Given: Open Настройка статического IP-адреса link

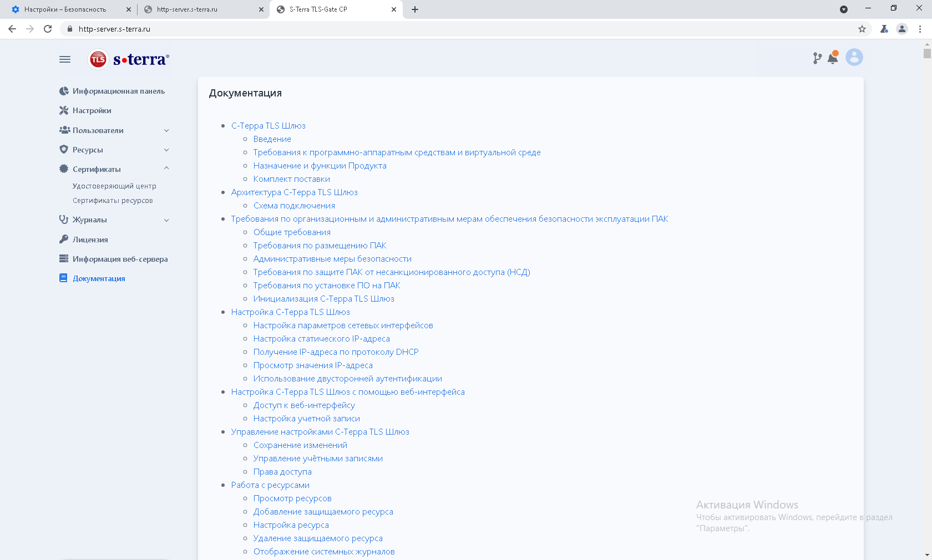Looking at the screenshot, I should click(322, 339).
